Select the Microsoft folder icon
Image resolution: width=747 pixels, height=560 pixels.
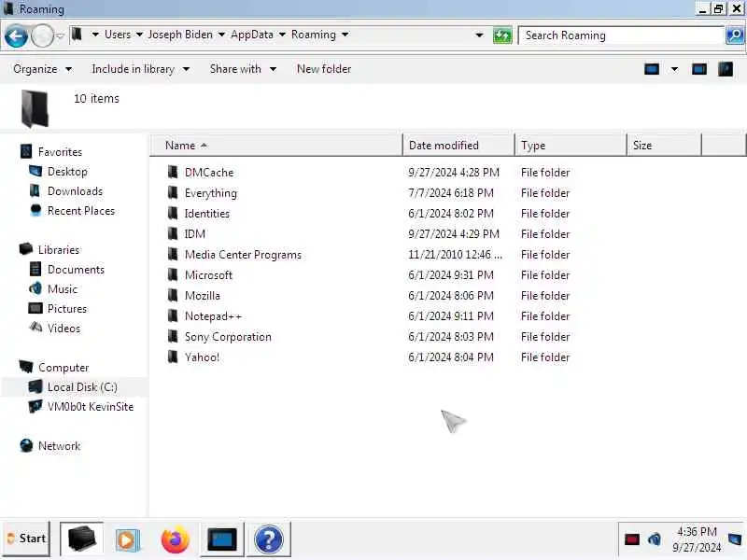point(173,274)
